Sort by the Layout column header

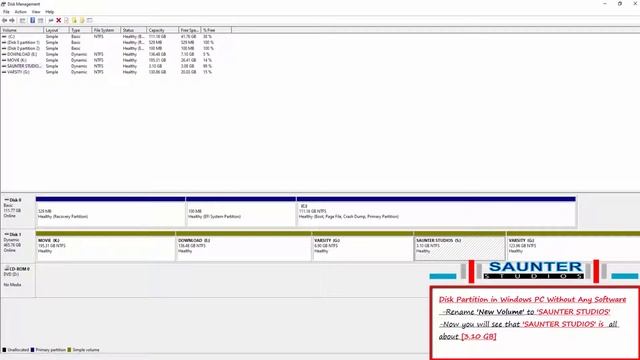tap(56, 30)
